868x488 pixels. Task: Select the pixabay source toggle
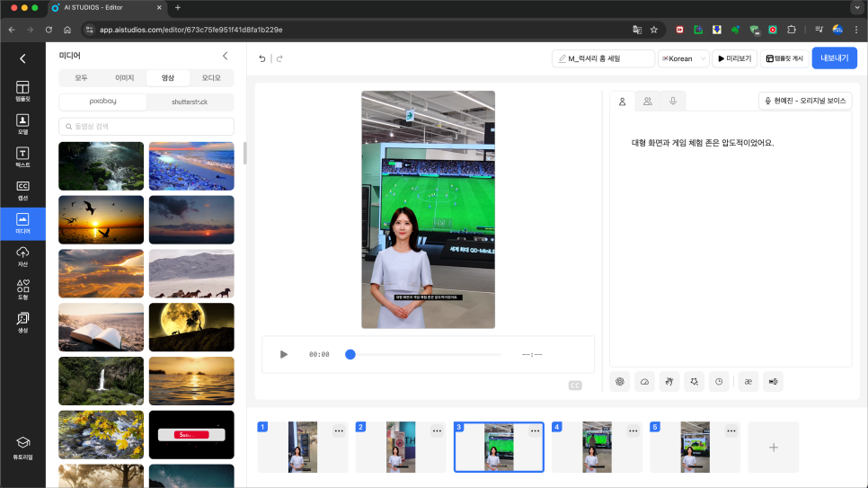point(103,102)
